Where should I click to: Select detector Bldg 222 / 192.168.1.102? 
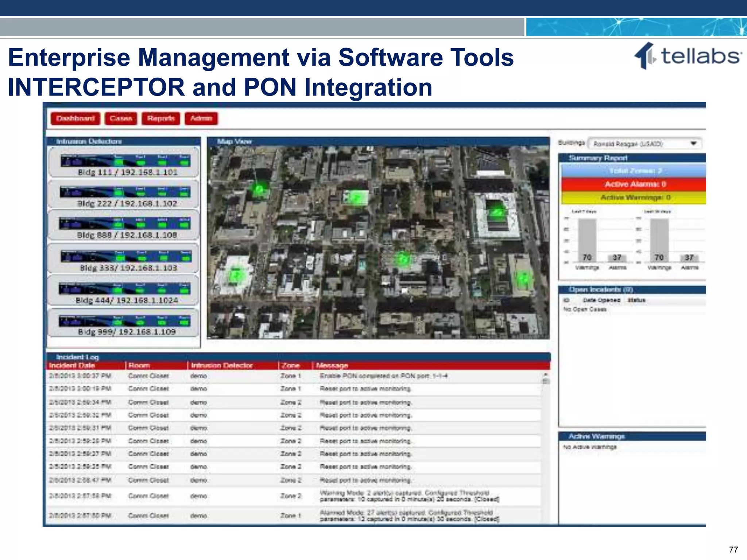[x=124, y=194]
